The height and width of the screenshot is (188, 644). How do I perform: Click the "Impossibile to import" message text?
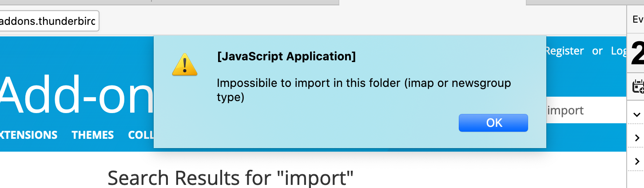pyautogui.click(x=364, y=90)
